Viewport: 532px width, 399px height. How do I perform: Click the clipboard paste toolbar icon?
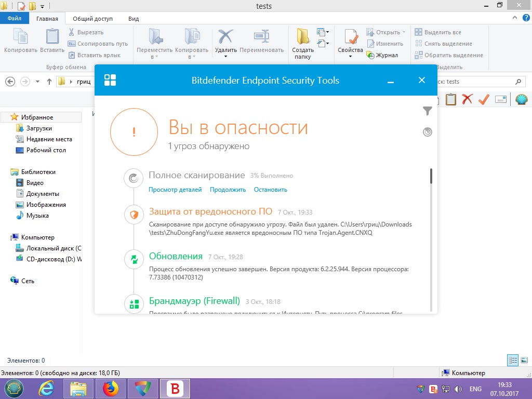click(450, 99)
